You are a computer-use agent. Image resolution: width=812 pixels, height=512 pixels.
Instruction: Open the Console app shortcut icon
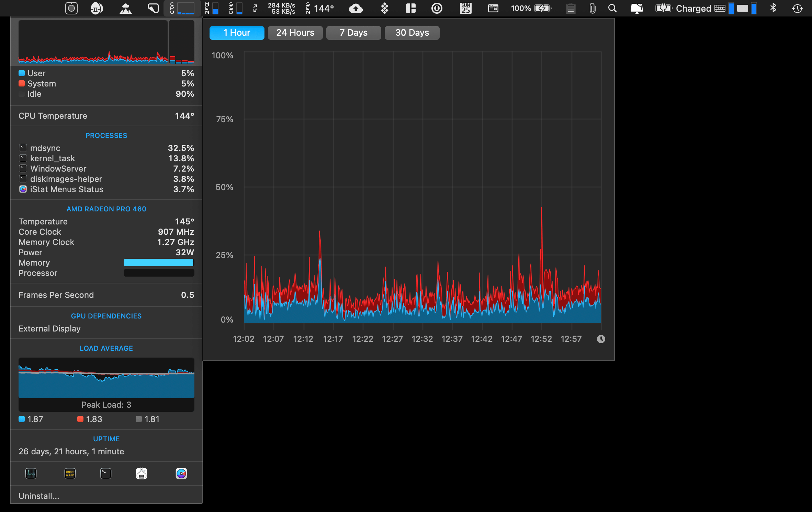(70, 474)
